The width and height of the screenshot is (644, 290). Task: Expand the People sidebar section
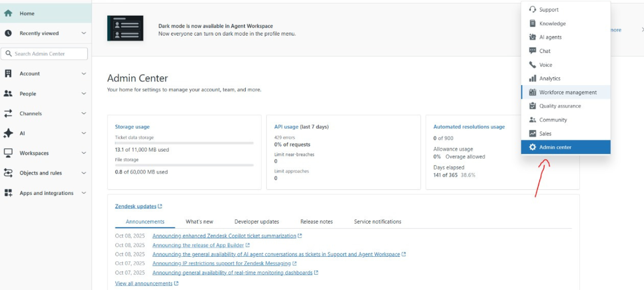click(45, 94)
